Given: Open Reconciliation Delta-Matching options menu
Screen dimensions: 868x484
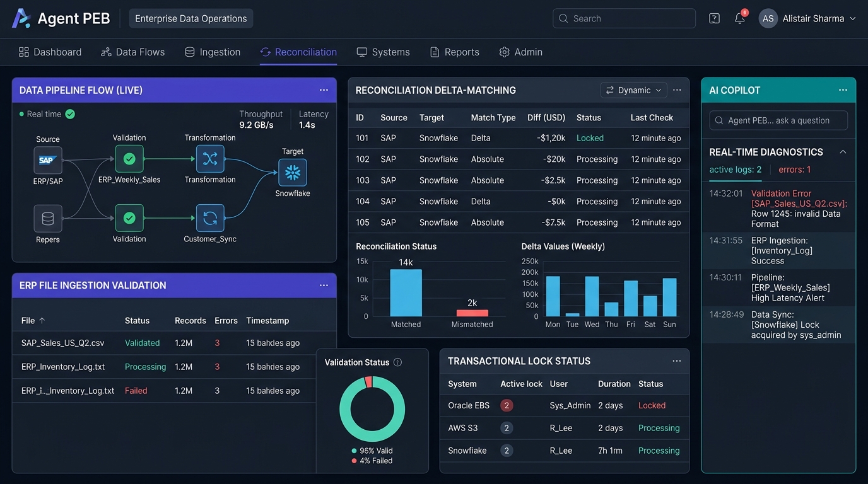Looking at the screenshot, I should pos(677,90).
